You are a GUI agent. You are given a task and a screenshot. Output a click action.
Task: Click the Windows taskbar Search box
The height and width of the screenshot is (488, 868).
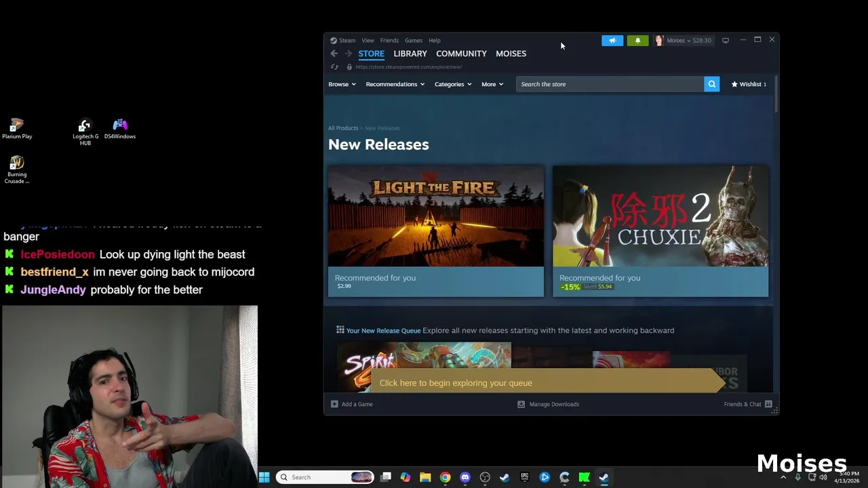click(x=325, y=477)
